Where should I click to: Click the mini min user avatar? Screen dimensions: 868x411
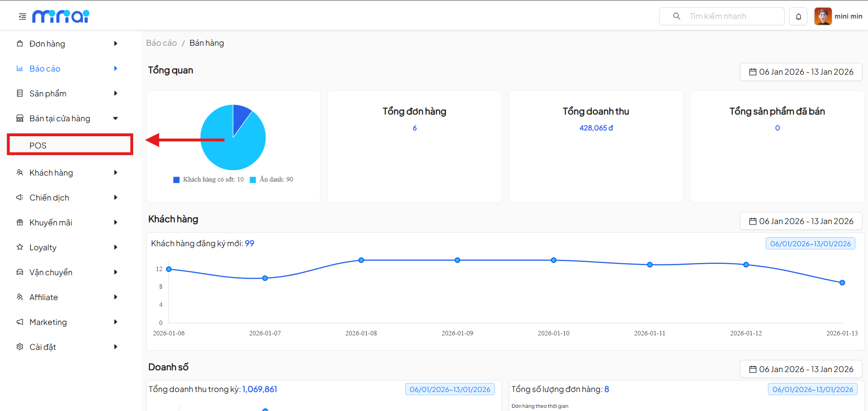[823, 16]
